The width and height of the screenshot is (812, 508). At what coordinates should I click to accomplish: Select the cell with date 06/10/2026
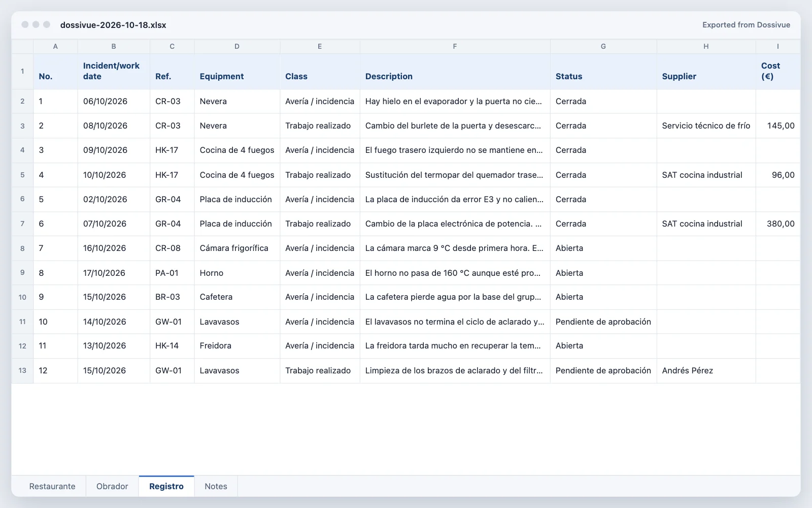pos(114,102)
